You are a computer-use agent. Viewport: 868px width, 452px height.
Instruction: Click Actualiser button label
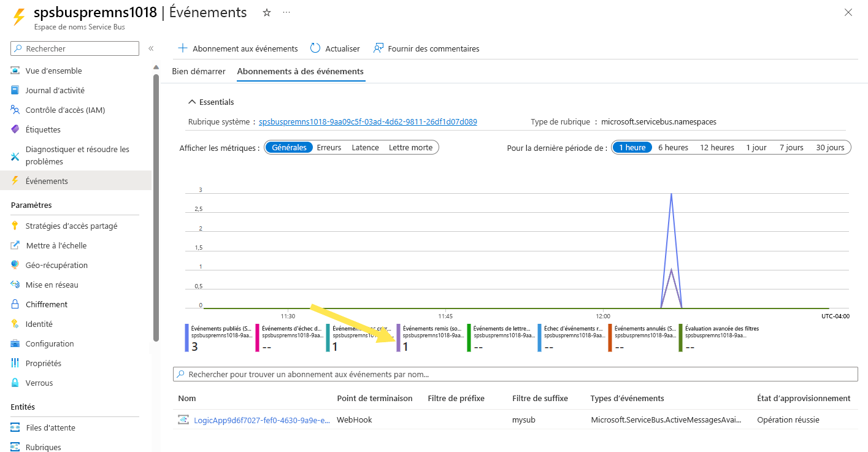pyautogui.click(x=342, y=48)
